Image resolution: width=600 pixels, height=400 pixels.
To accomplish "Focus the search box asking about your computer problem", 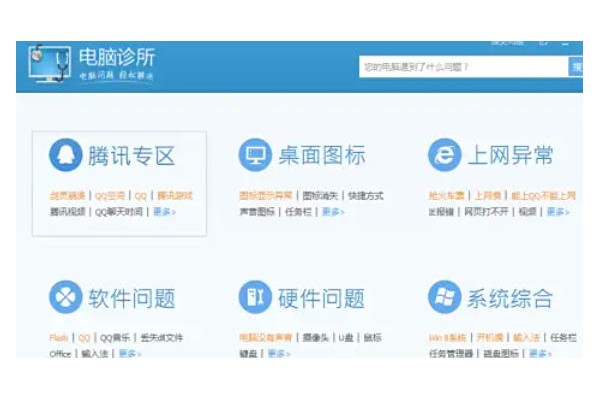I will [464, 67].
